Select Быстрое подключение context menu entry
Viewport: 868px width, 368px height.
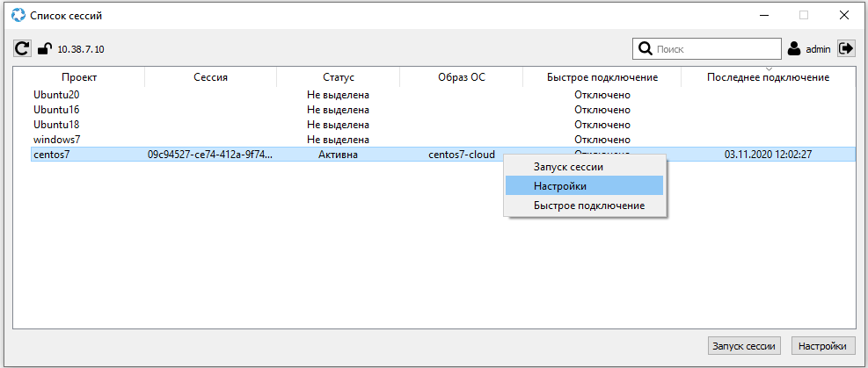coord(588,206)
